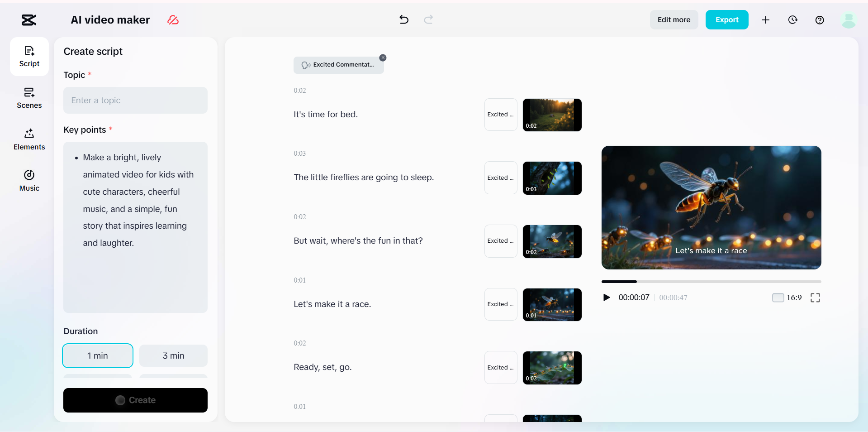Click Edit more button

674,20
